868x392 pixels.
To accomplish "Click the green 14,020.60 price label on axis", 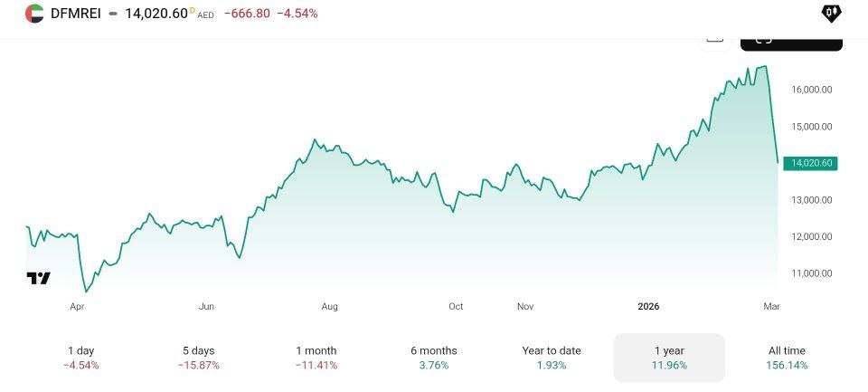I will (810, 163).
